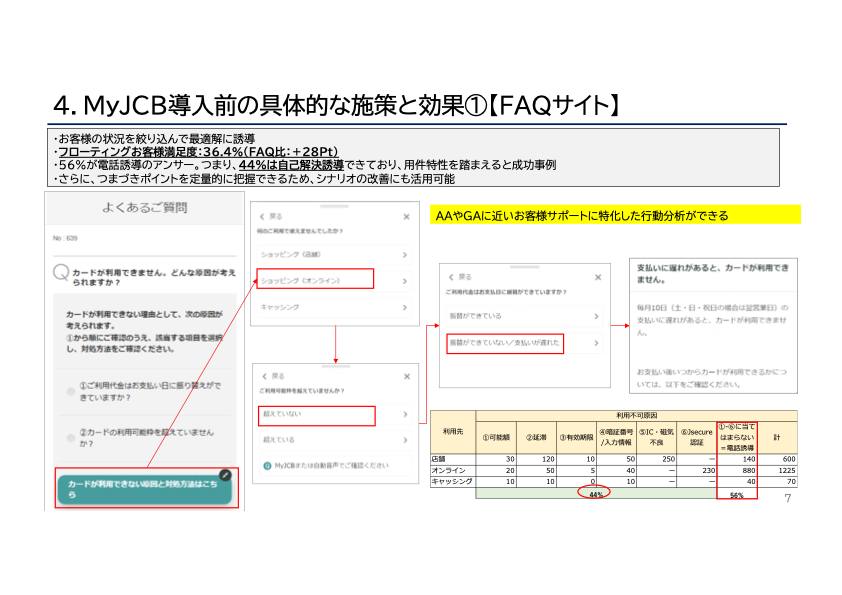Screen dimensions: 842x595
Task: Click table cell with value 600
Action: click(x=777, y=459)
